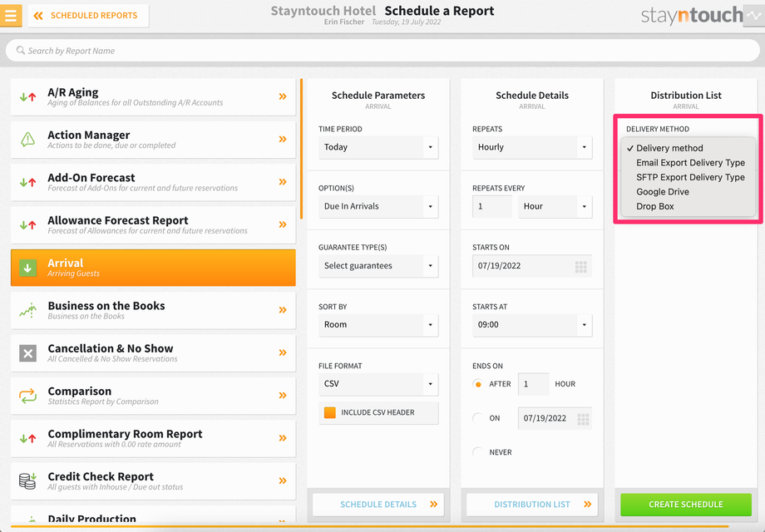
Task: Click the activity pulse icon beside the logo
Action: [754, 16]
